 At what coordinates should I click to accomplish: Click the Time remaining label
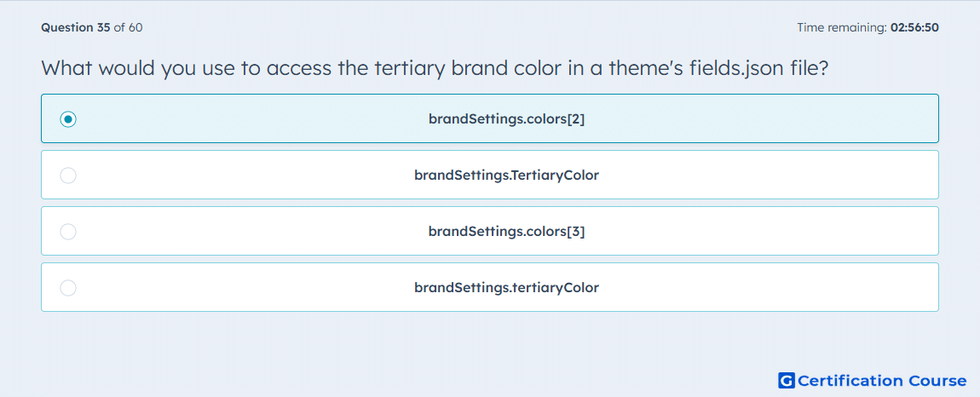(842, 27)
